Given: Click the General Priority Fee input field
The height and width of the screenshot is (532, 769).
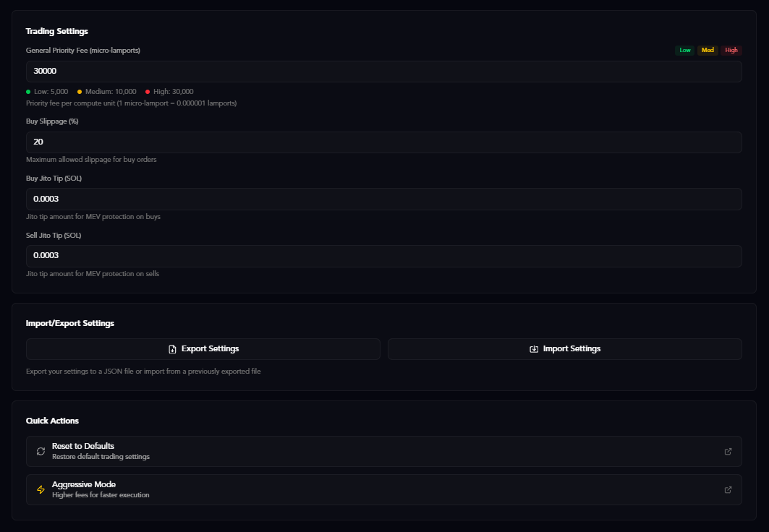Looking at the screenshot, I should coord(383,71).
